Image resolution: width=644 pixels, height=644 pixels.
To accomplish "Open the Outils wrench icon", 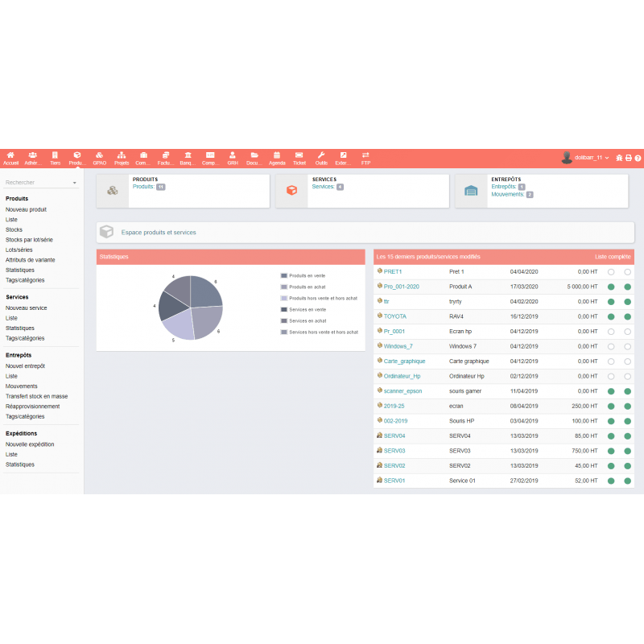I will [321, 158].
